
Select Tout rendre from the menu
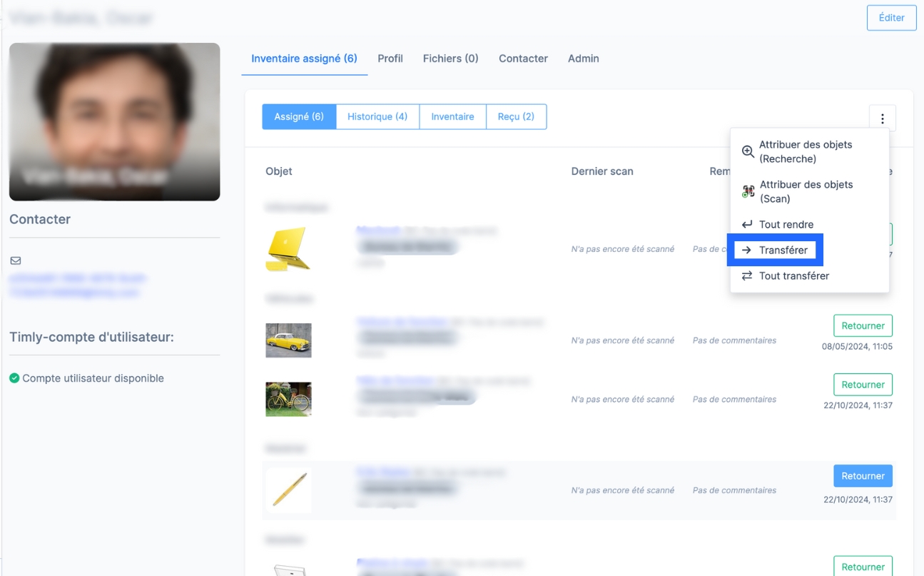click(809, 224)
